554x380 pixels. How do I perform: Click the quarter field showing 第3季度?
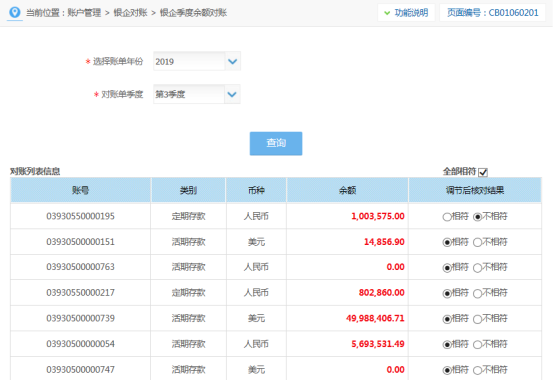[x=189, y=94]
